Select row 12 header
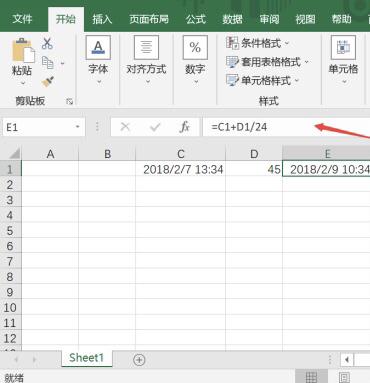This screenshot has height=383, width=370. (x=10, y=338)
